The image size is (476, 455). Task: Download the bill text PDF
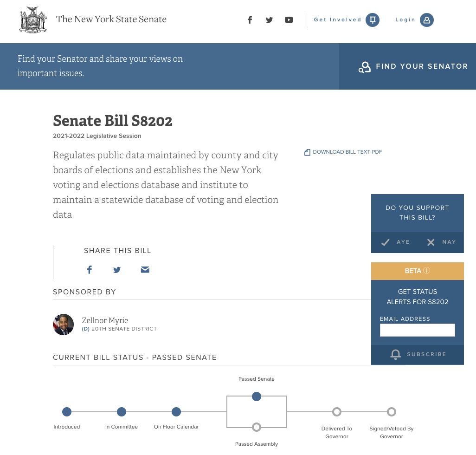343,152
